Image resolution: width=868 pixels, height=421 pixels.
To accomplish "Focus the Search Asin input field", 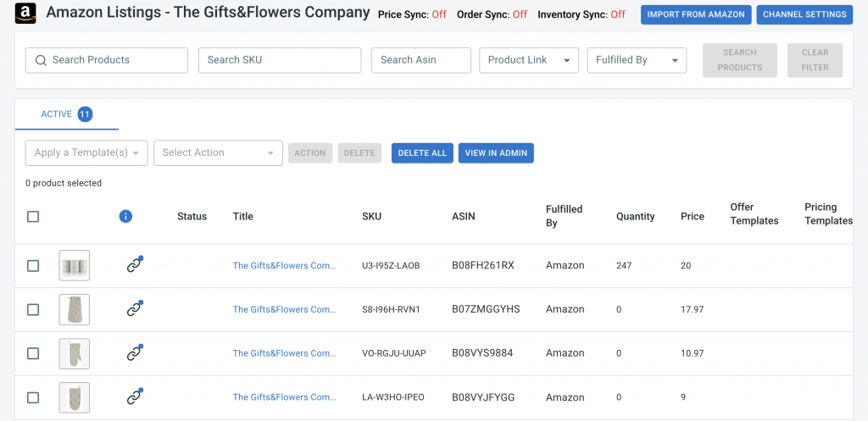I will pyautogui.click(x=421, y=60).
